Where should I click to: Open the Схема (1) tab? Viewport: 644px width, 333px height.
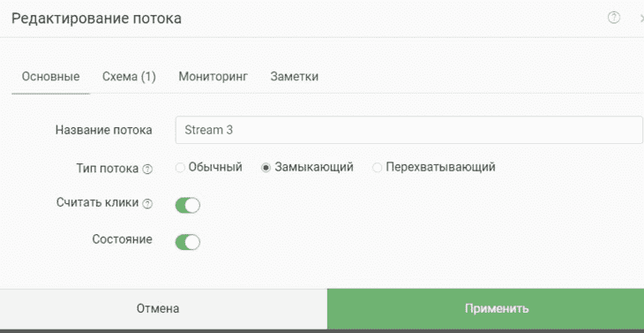click(x=129, y=77)
